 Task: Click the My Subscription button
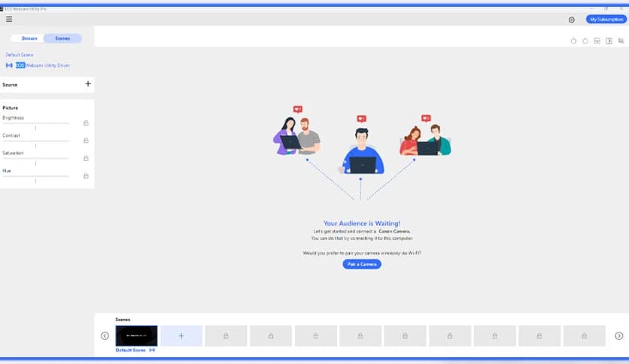(606, 20)
